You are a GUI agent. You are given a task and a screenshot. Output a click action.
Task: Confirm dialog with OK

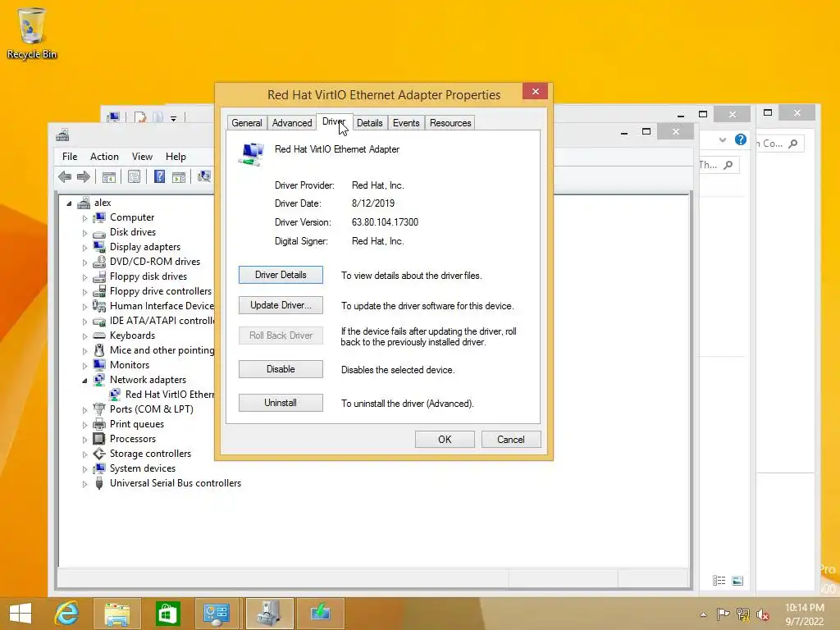(445, 440)
